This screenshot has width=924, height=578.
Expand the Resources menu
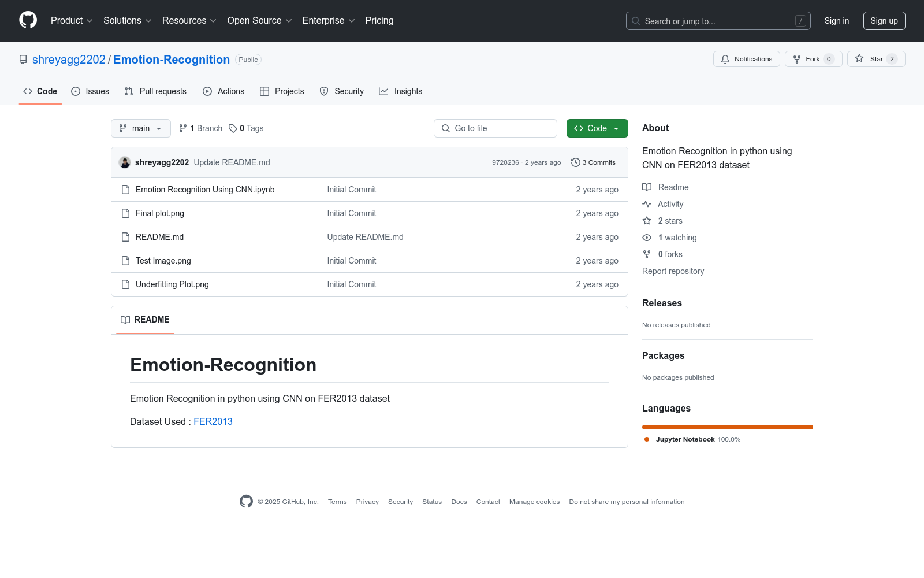[189, 20]
